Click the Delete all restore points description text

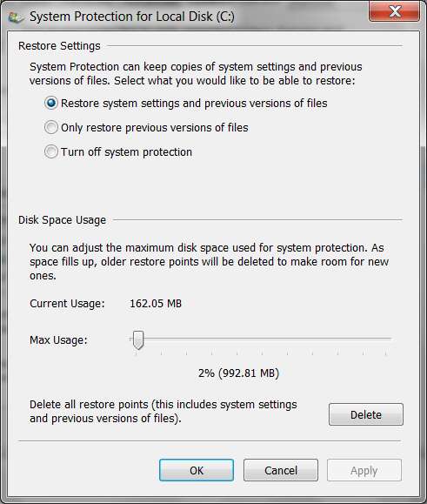(x=163, y=412)
